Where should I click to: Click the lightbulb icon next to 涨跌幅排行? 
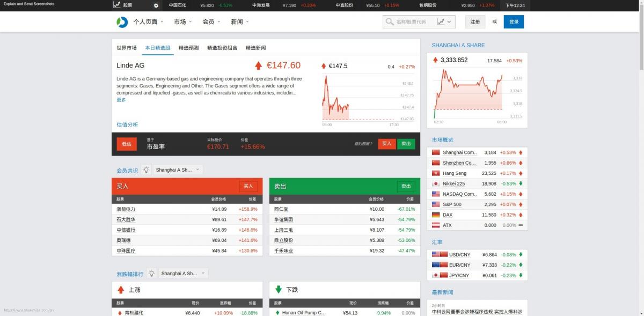(x=152, y=273)
